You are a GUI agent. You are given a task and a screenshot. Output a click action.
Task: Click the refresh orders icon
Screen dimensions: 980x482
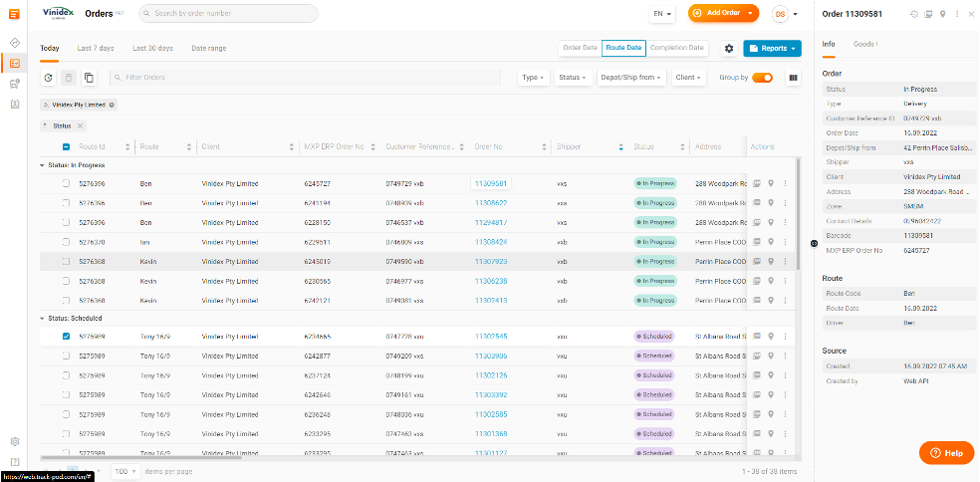coord(48,78)
